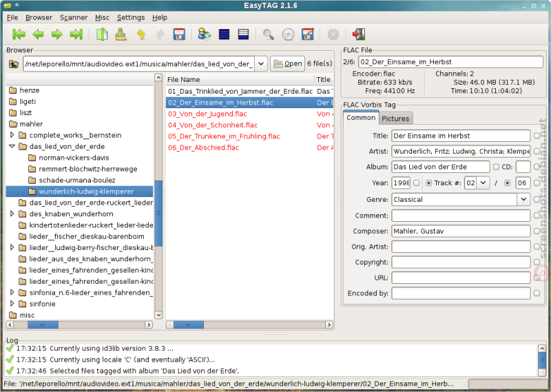This screenshot has height=392, width=551.
Task: Toggle sequential track numbering button
Action: point(428,183)
